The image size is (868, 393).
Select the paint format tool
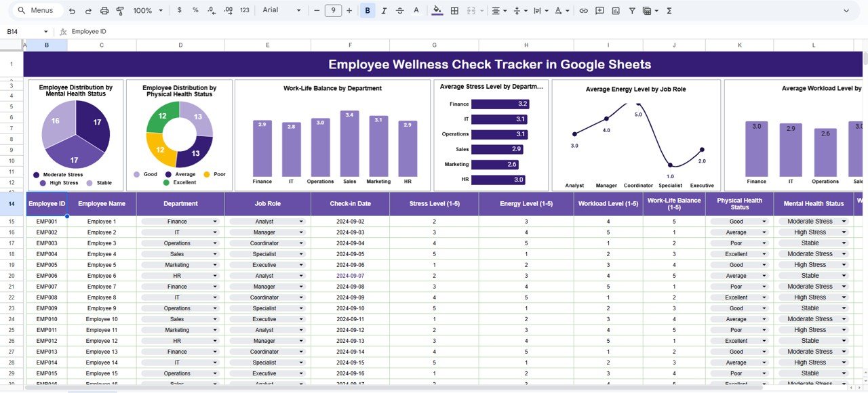119,10
